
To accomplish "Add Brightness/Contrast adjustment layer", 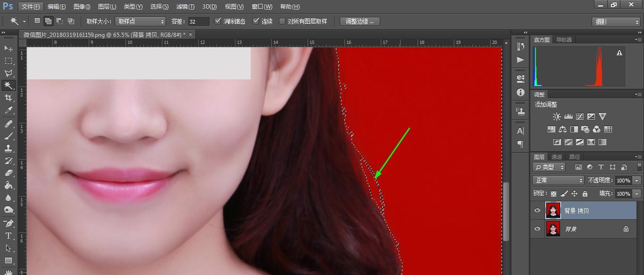I will click(557, 117).
